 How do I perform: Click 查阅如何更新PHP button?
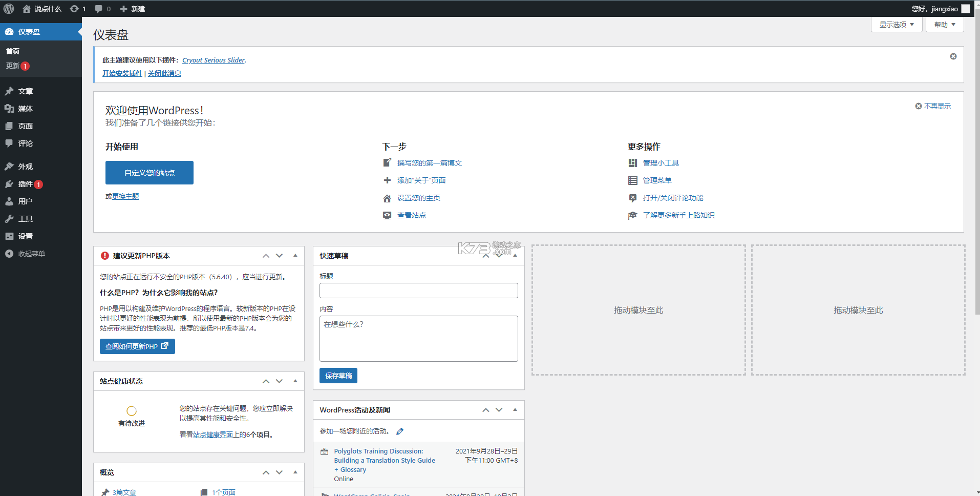tap(137, 346)
